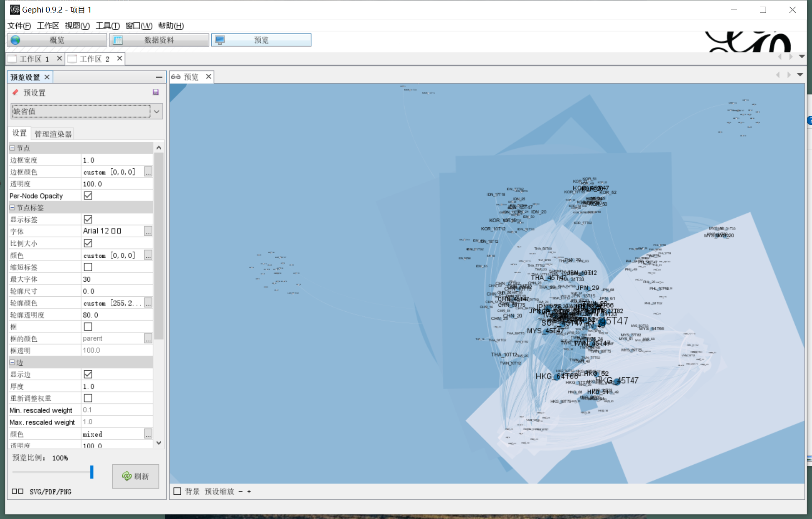Open font chooser ellipsis button for Arial
812x519 pixels.
click(148, 231)
